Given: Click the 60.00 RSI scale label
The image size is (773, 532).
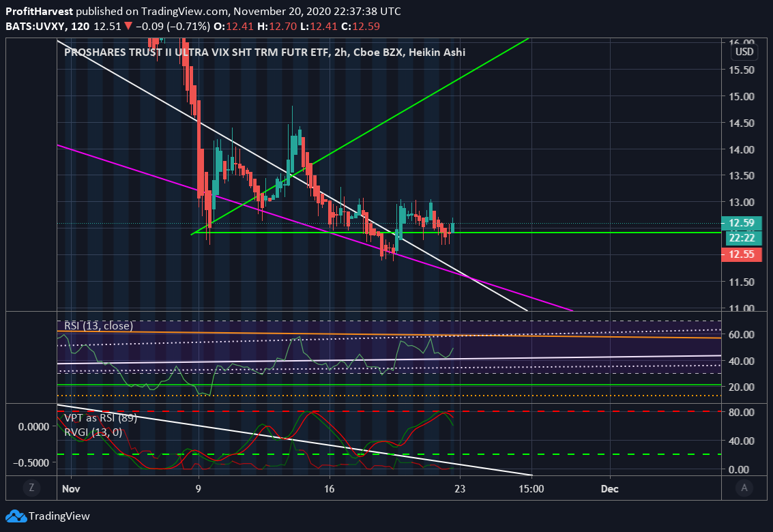Looking at the screenshot, I should point(742,335).
